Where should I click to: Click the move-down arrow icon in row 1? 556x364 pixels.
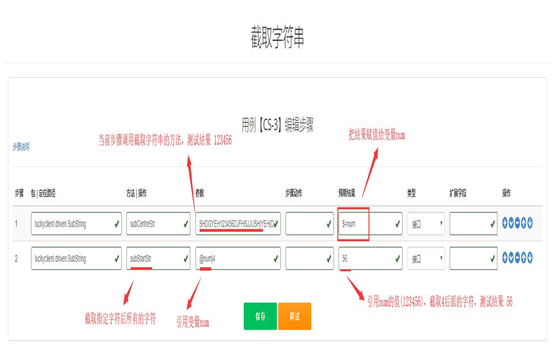pyautogui.click(x=530, y=223)
